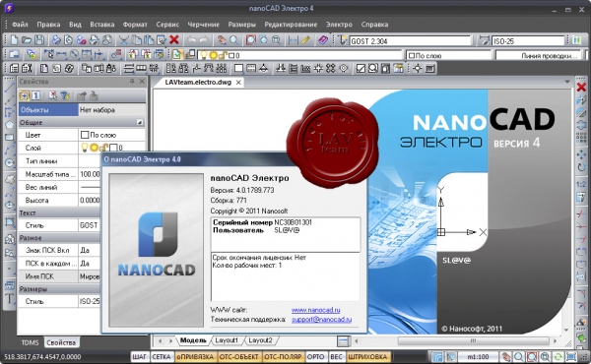Click the red X erase icon in right toolbar
591x364 pixels.
[x=581, y=88]
